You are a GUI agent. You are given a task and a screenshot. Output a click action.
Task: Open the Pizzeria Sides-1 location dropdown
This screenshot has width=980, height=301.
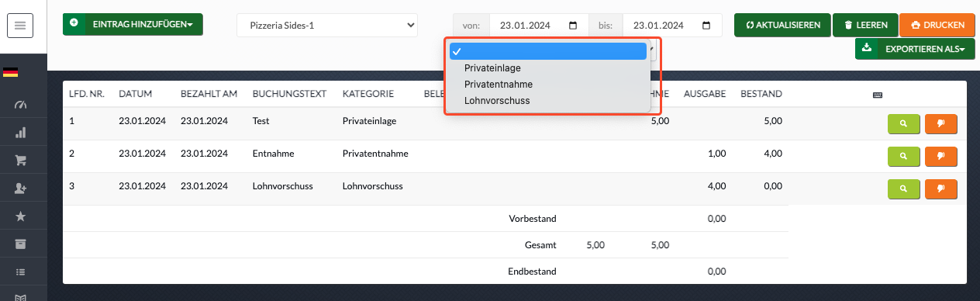click(x=326, y=25)
